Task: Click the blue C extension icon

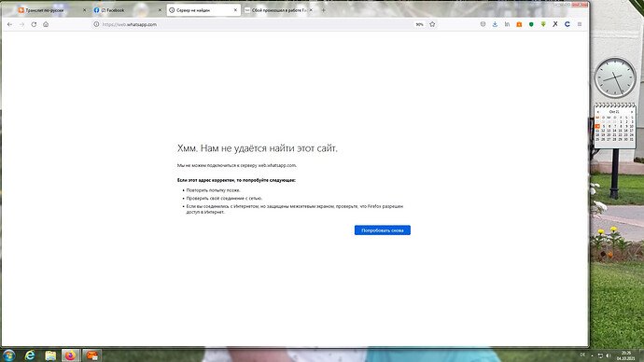Action: click(x=567, y=24)
